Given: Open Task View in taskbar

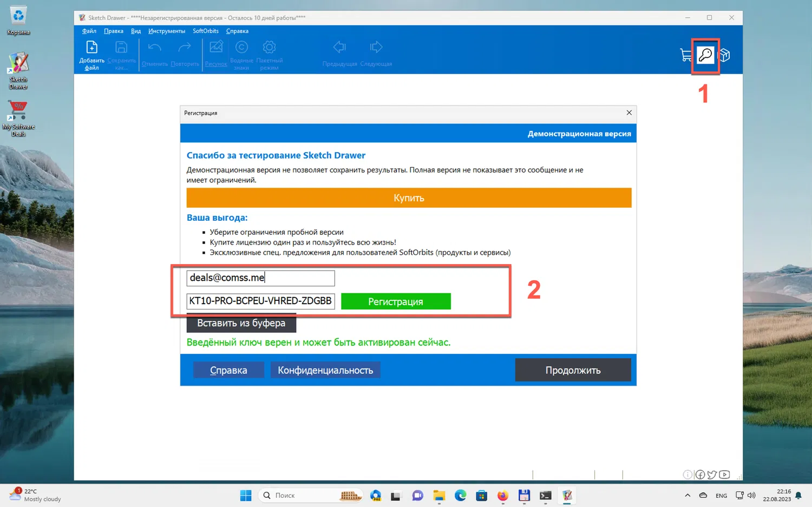Looking at the screenshot, I should point(396,495).
